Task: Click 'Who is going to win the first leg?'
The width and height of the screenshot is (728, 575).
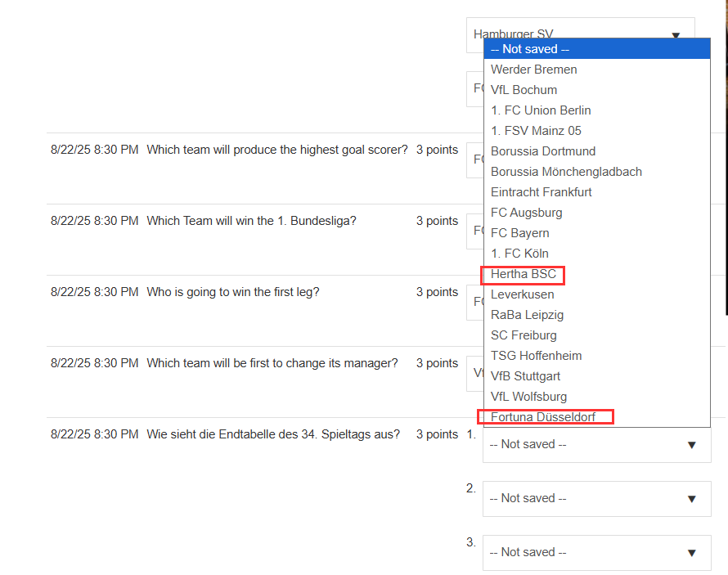Action: click(233, 292)
